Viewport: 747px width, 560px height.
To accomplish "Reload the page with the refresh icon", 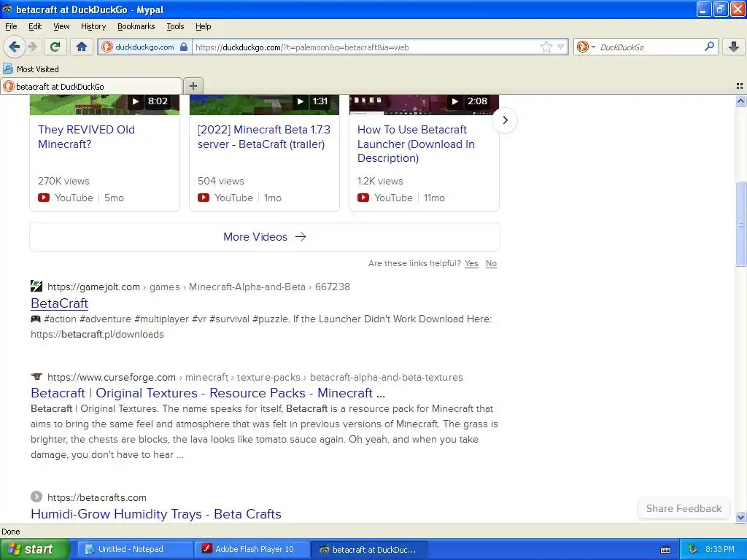I will pyautogui.click(x=55, y=47).
